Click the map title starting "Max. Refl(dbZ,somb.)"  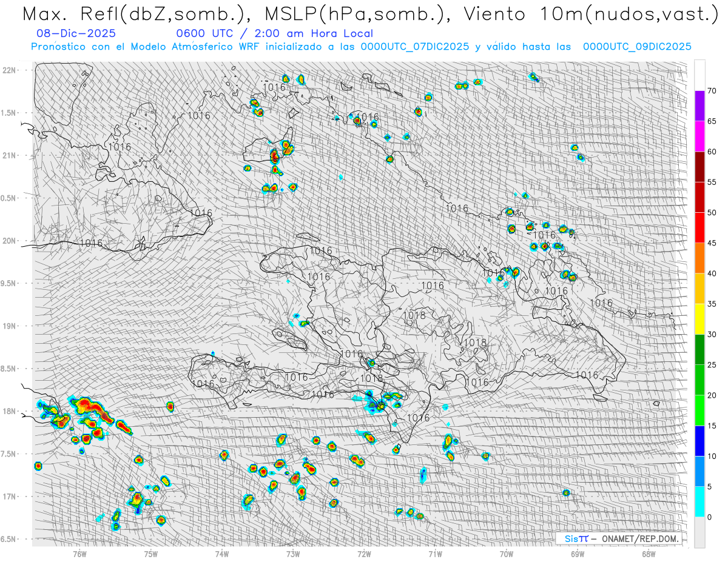point(370,14)
